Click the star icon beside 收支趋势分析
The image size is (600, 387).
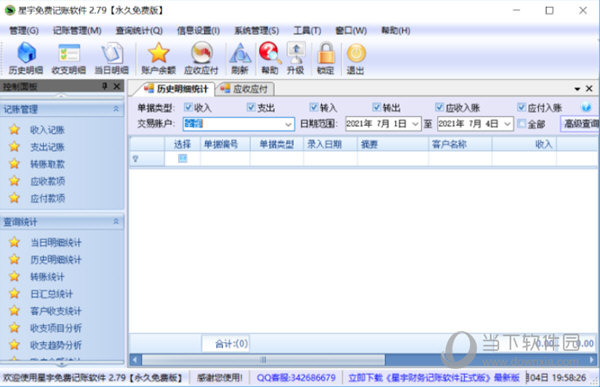click(15, 345)
